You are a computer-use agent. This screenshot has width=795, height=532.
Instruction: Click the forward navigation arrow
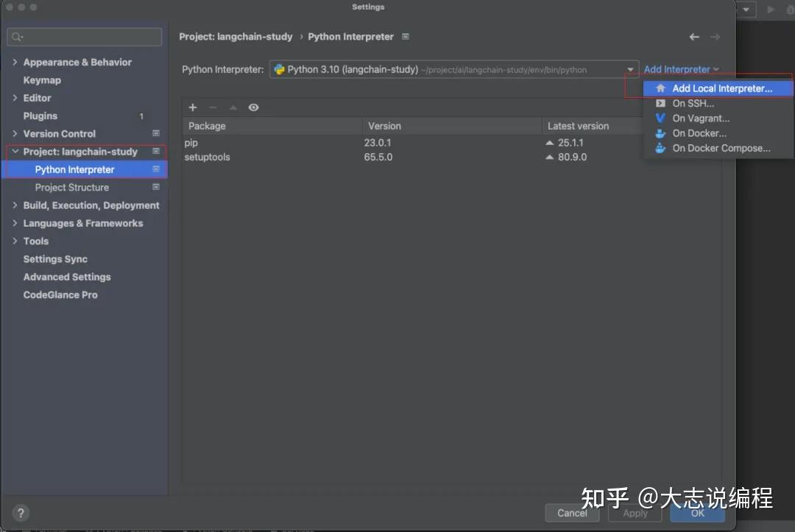click(715, 36)
